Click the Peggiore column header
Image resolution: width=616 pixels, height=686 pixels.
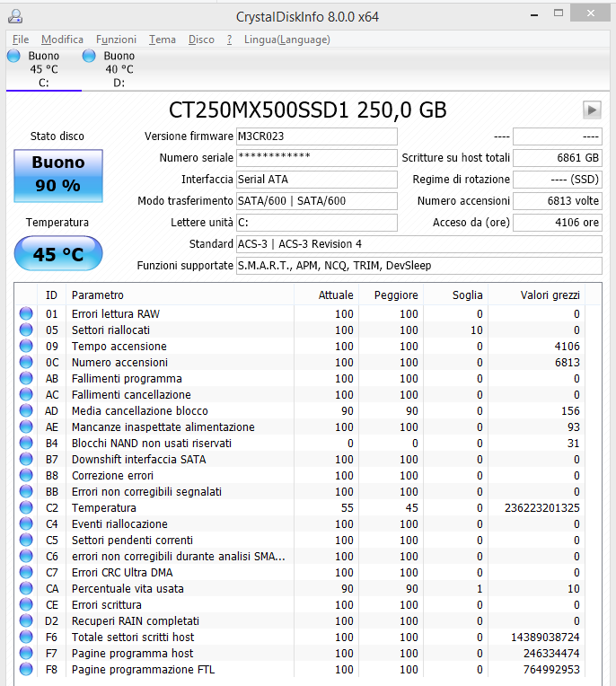[x=392, y=295]
